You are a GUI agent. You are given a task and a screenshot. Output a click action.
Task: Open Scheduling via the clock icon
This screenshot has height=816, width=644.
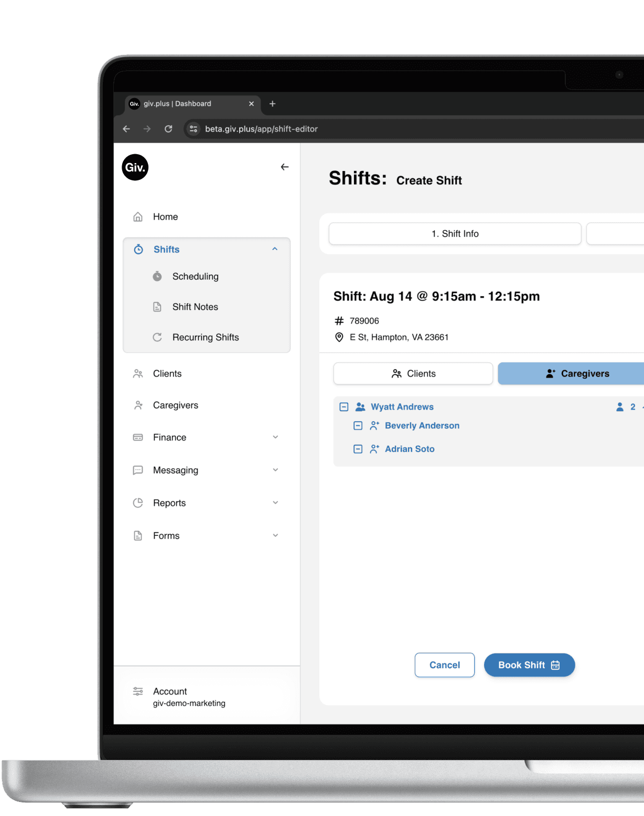pyautogui.click(x=157, y=276)
